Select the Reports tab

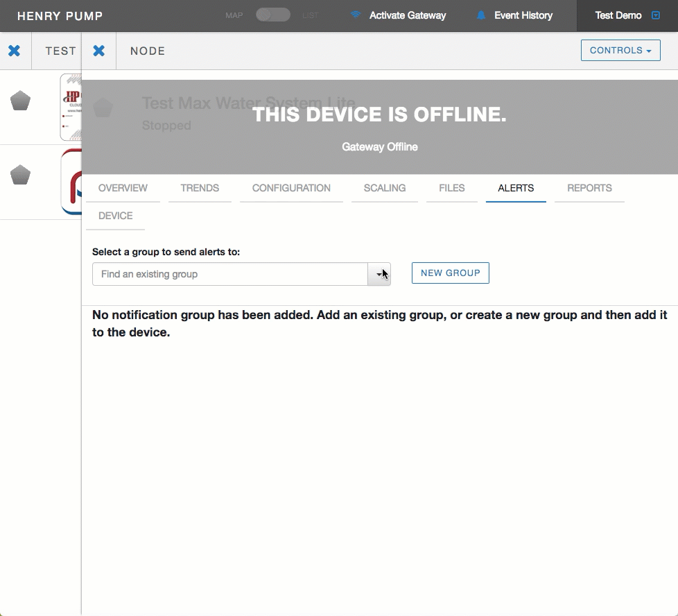[589, 188]
